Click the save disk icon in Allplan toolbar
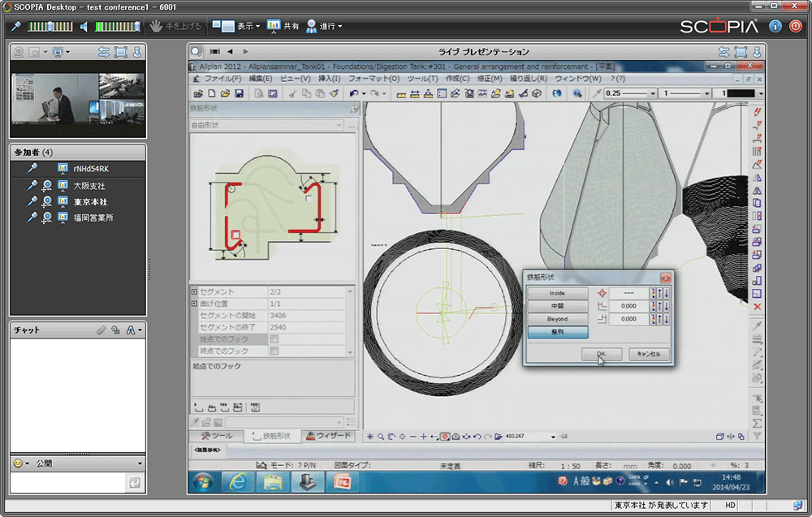 (x=240, y=94)
